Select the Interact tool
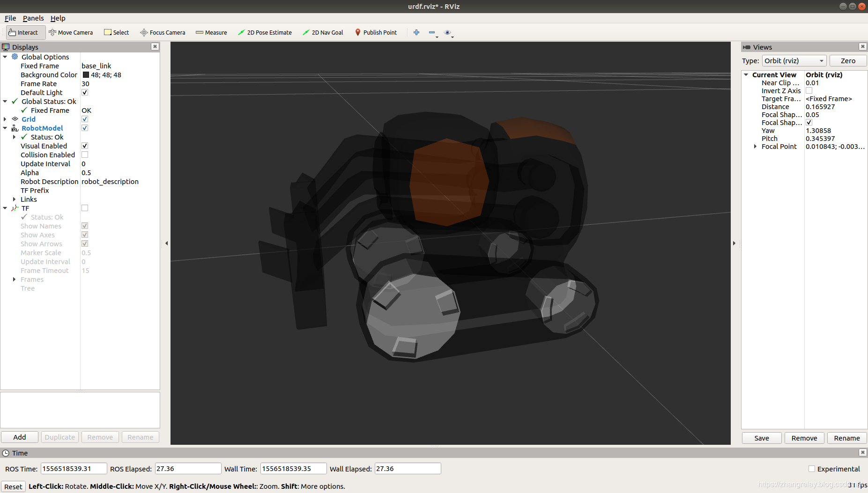This screenshot has width=868, height=493. pyautogui.click(x=24, y=32)
